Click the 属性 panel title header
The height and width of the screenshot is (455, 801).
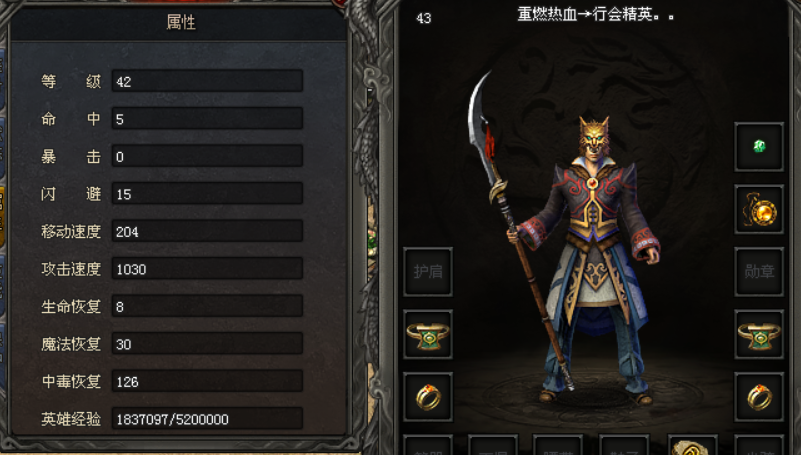(x=179, y=22)
